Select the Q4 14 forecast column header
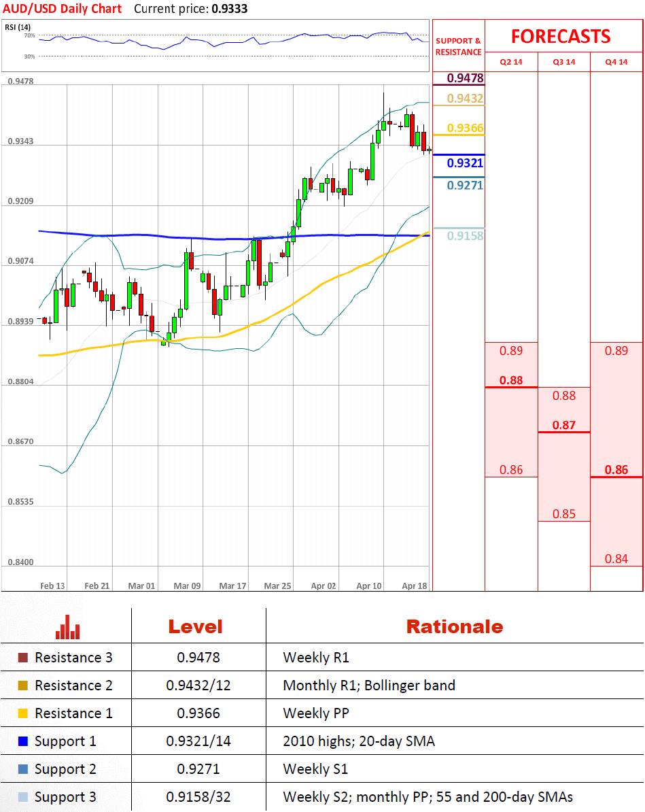Image resolution: width=645 pixels, height=812 pixels. [x=616, y=62]
